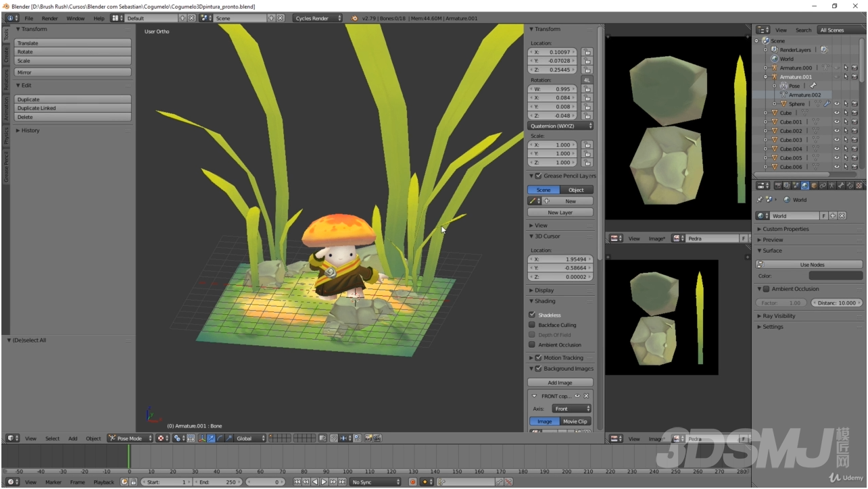Toggle the Background Images checkbox
The height and width of the screenshot is (489, 868).
(x=538, y=369)
